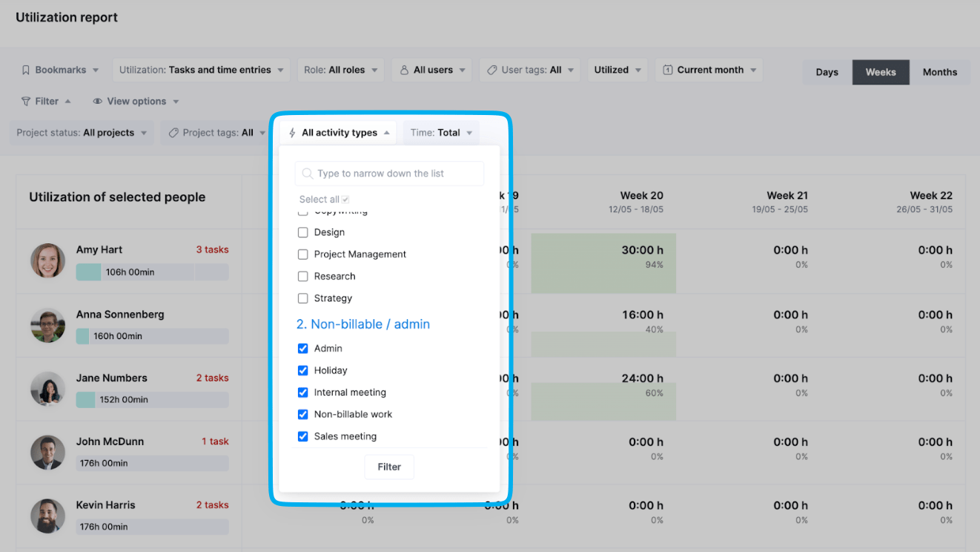The width and height of the screenshot is (980, 552).
Task: Open Kevin Harris's profile avatar
Action: click(x=47, y=516)
